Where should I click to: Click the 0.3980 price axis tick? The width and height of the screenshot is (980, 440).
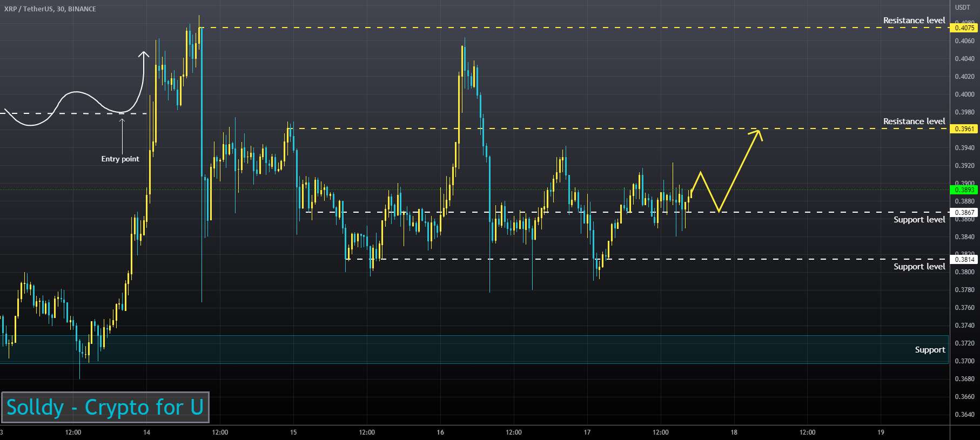[x=964, y=112]
